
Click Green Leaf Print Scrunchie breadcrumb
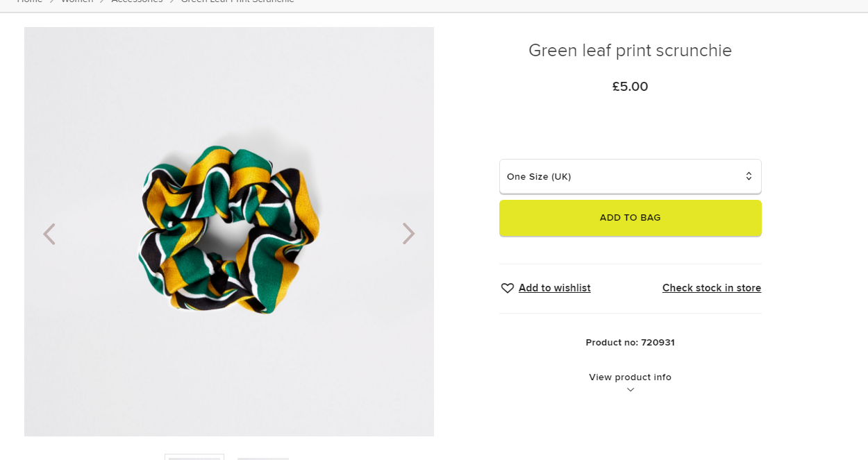[x=237, y=1]
